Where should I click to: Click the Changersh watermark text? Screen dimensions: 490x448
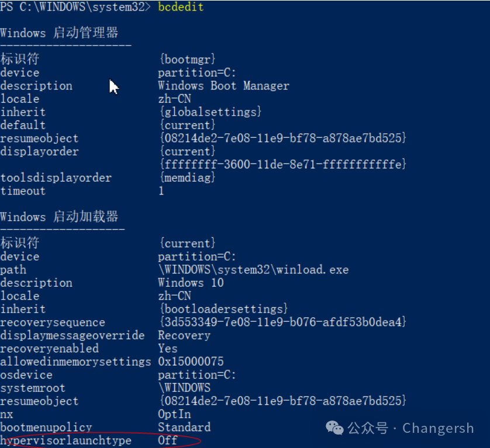[x=438, y=428]
